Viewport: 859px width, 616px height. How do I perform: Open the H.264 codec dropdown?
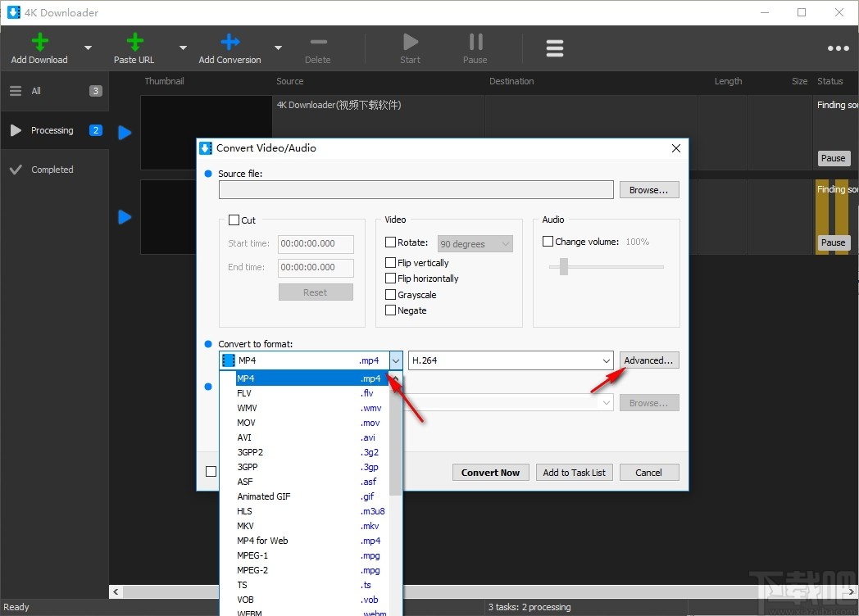click(x=605, y=360)
